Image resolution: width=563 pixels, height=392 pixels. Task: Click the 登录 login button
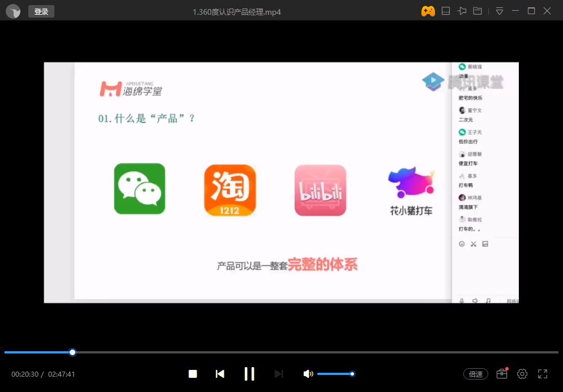pyautogui.click(x=41, y=11)
